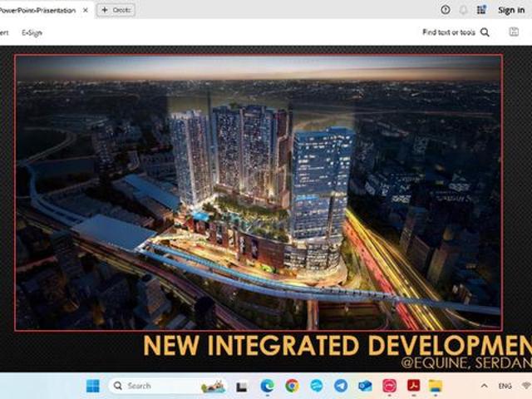
Task: Open the notifications bell
Action: pyautogui.click(x=464, y=10)
